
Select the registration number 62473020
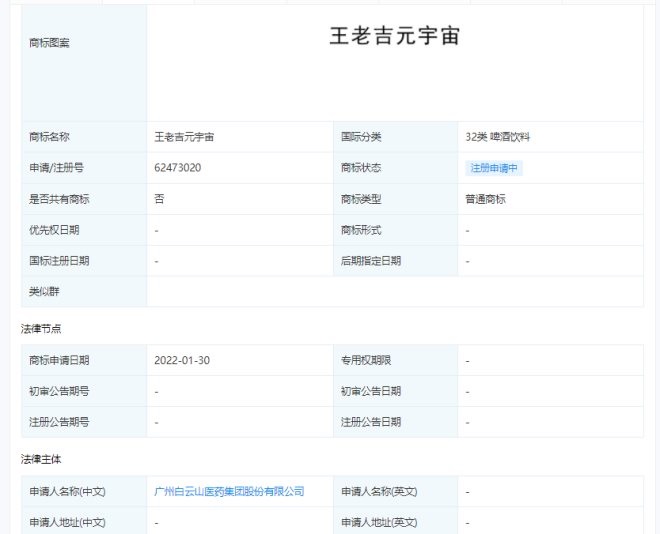click(x=178, y=168)
